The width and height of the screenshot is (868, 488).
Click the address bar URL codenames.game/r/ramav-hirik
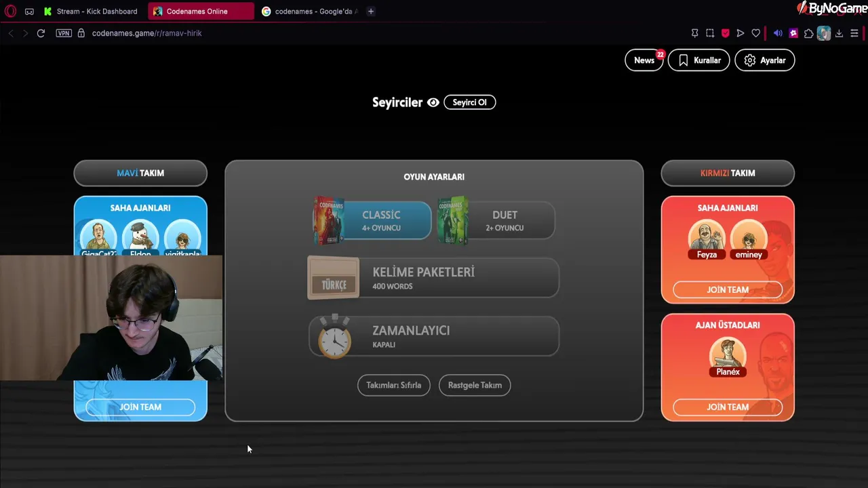pos(146,33)
